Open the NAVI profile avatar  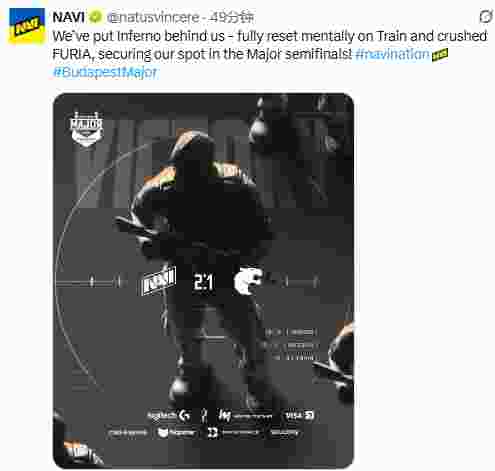(27, 26)
